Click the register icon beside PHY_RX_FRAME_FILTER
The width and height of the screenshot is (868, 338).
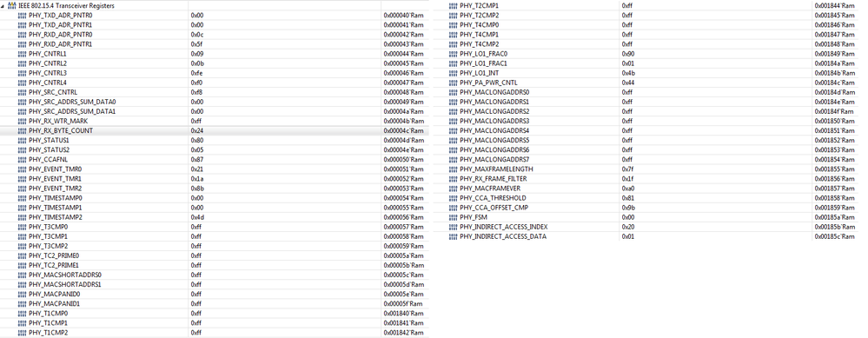coord(454,179)
